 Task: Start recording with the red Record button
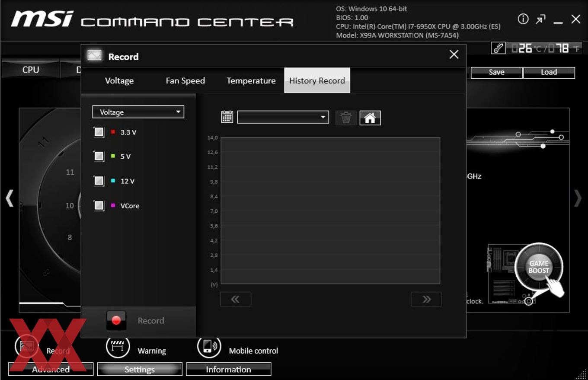[116, 320]
